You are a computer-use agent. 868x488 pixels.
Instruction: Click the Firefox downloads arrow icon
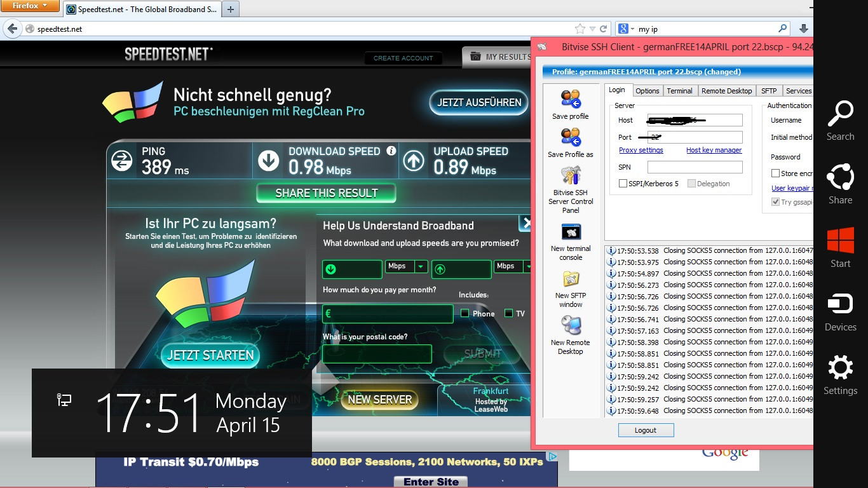[x=803, y=29]
